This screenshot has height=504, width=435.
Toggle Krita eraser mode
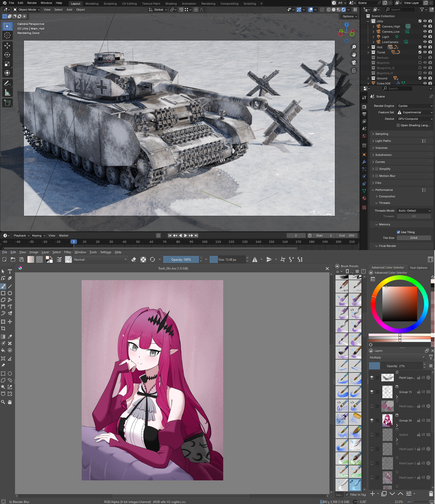click(x=134, y=259)
